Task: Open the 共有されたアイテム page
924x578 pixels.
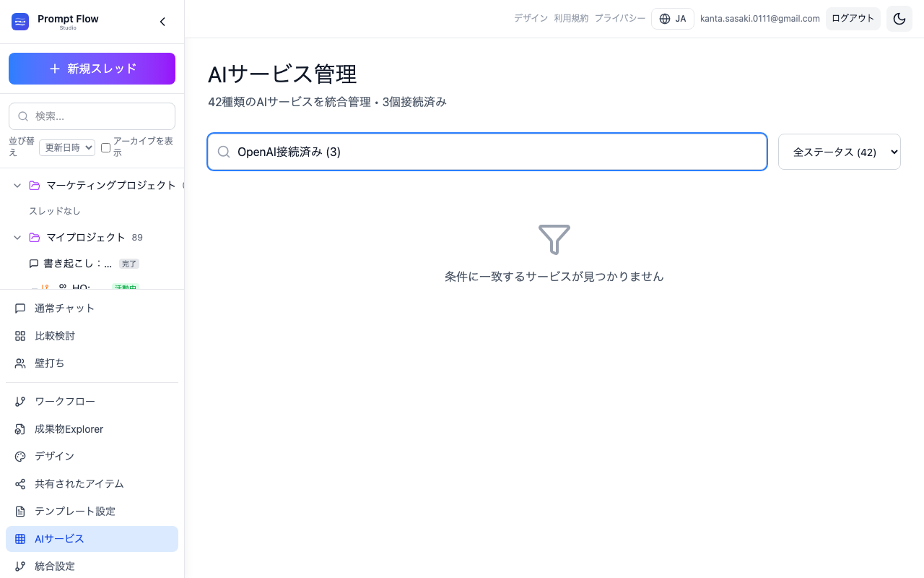Action: click(92, 484)
